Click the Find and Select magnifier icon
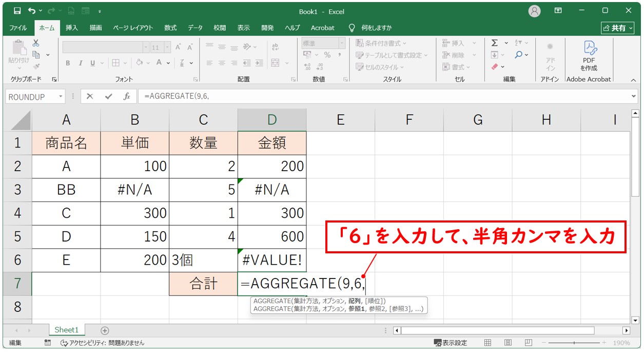Screen dimensions: 644x352 tap(519, 54)
